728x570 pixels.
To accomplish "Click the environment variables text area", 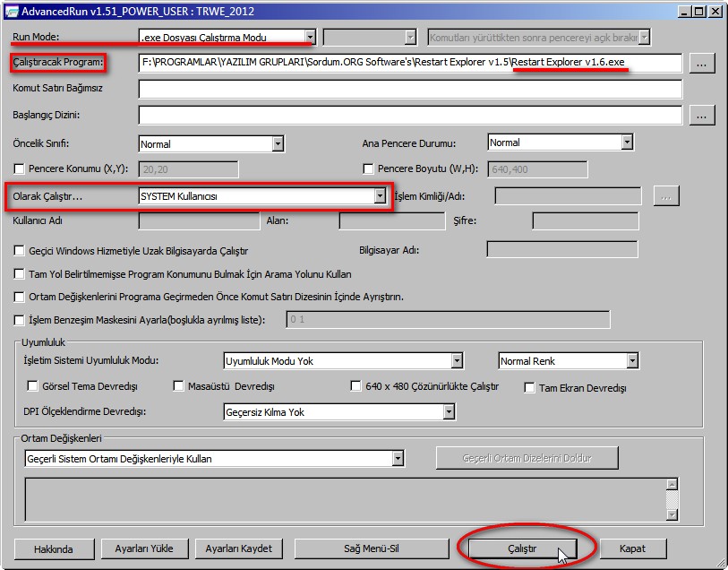I will click(x=346, y=499).
